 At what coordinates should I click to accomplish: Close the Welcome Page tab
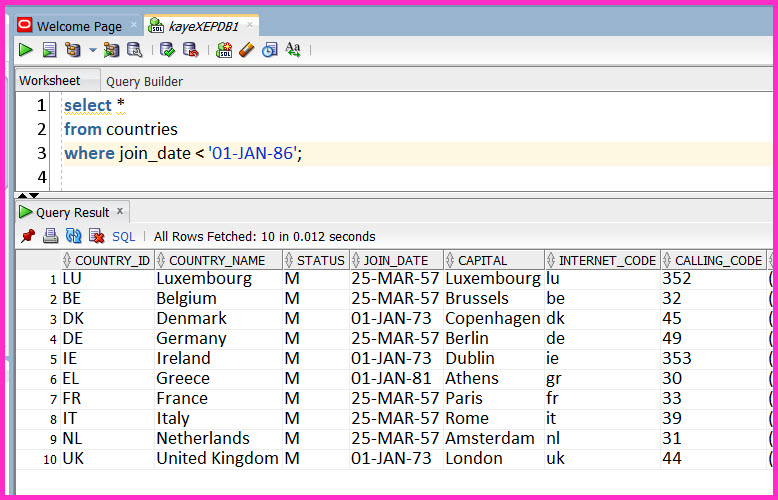[134, 25]
